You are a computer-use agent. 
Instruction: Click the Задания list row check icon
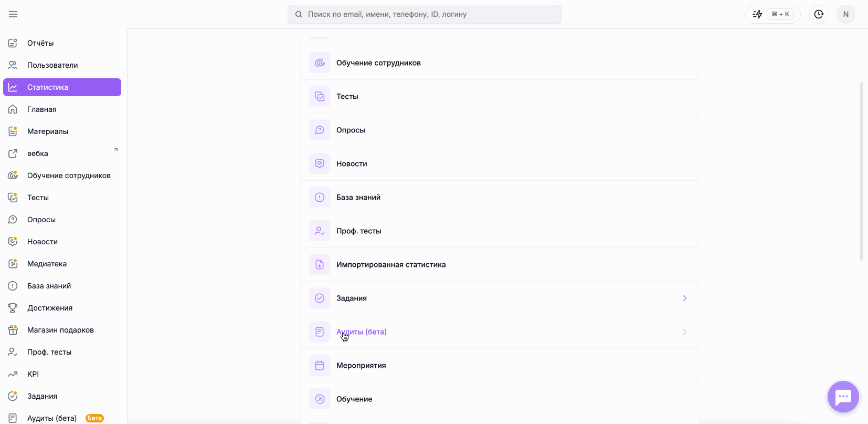[320, 298]
